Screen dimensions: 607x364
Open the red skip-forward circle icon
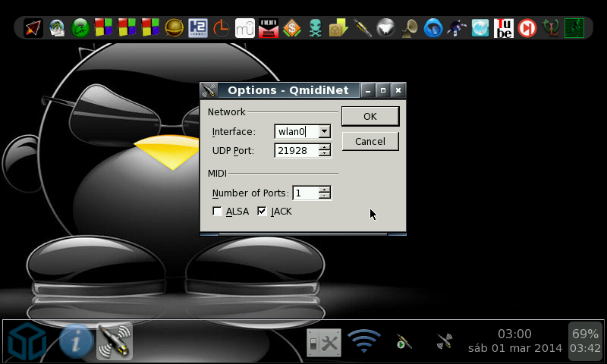[527, 28]
